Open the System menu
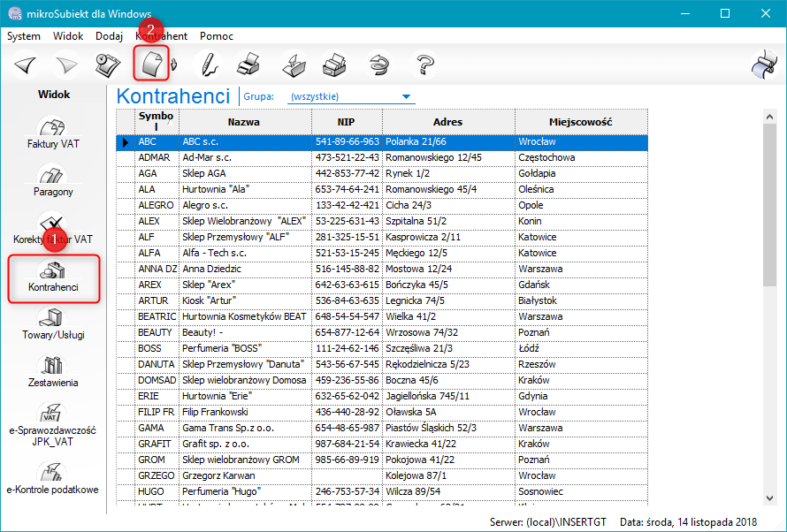Image resolution: width=787 pixels, height=532 pixels. tap(24, 36)
